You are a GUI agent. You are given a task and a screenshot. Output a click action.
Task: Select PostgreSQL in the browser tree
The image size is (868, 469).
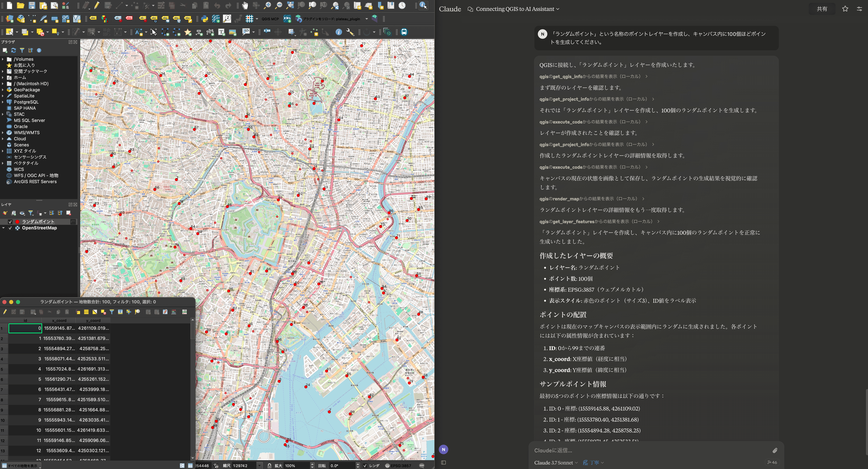coord(26,102)
